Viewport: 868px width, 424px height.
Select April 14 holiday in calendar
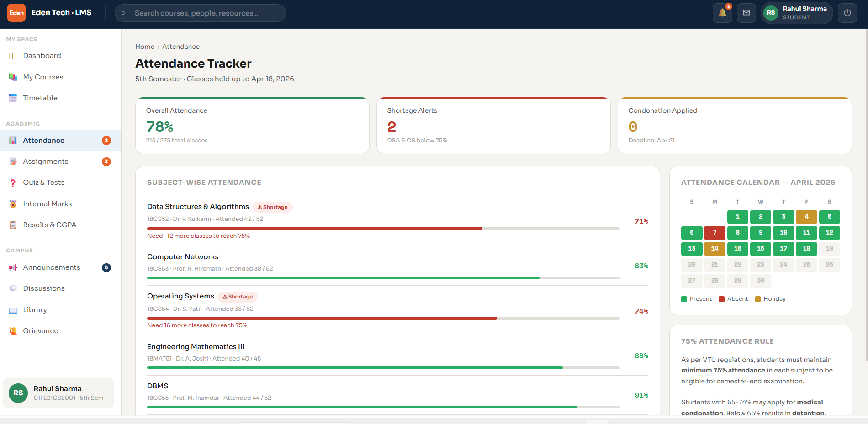tap(715, 249)
